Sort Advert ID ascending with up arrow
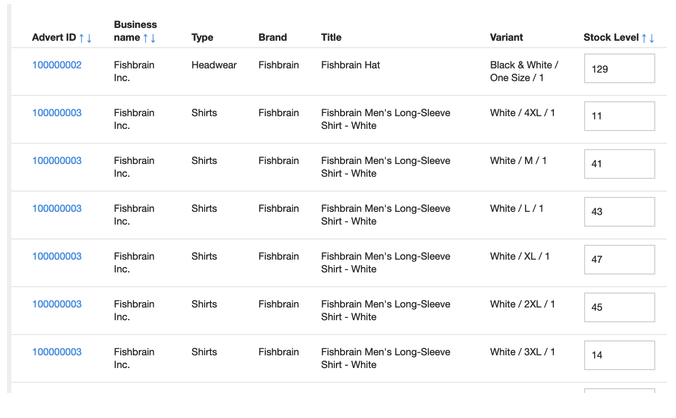 click(82, 38)
